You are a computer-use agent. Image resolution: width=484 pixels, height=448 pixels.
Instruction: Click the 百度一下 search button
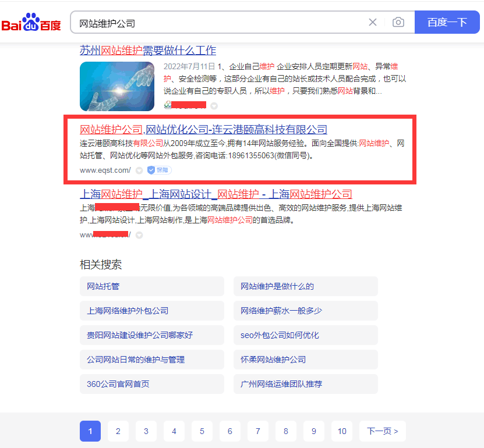click(447, 22)
